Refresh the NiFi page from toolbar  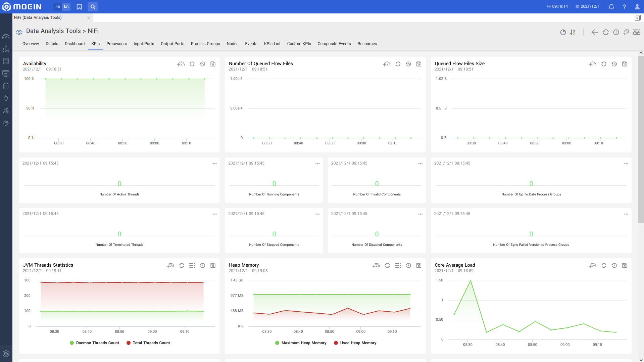(x=605, y=32)
